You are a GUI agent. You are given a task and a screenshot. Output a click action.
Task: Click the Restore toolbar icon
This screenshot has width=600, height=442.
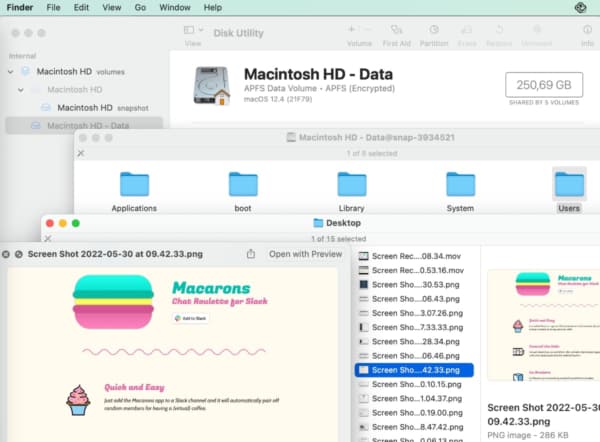click(499, 29)
